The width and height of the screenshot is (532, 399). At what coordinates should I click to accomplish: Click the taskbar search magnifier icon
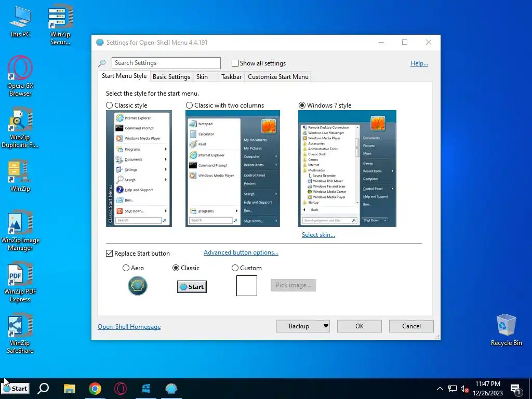(43, 388)
